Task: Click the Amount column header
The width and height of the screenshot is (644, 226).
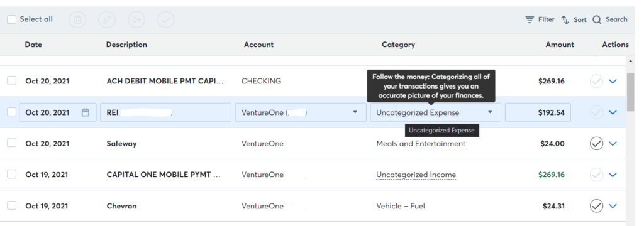Action: [560, 45]
